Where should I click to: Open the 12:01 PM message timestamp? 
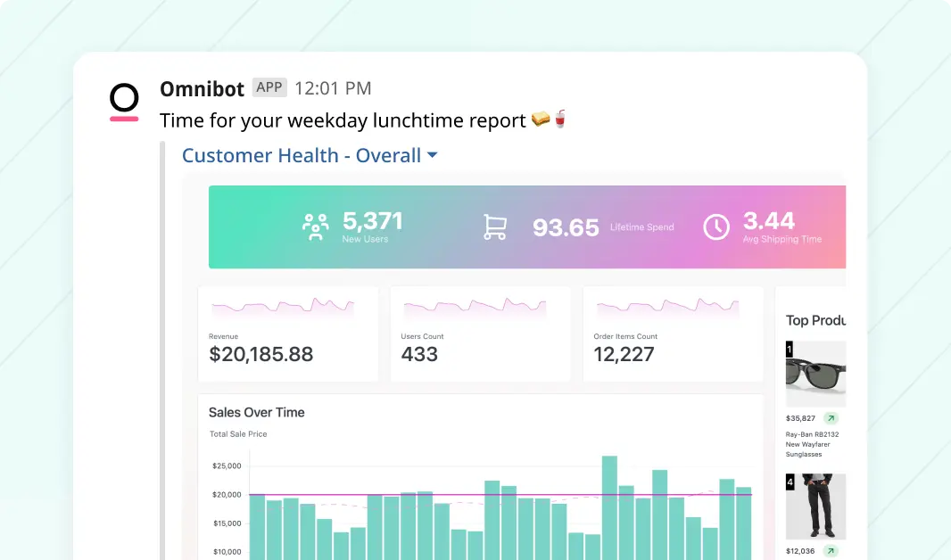pos(333,88)
